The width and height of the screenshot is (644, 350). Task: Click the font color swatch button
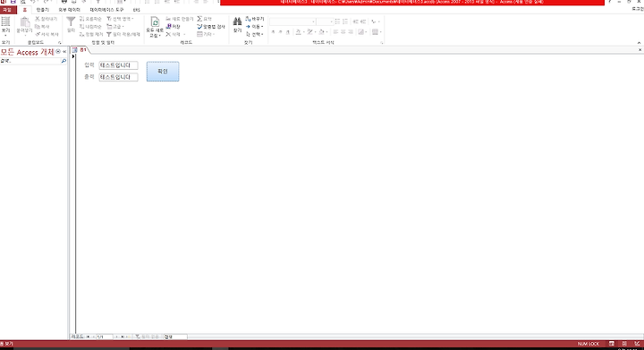tap(298, 32)
